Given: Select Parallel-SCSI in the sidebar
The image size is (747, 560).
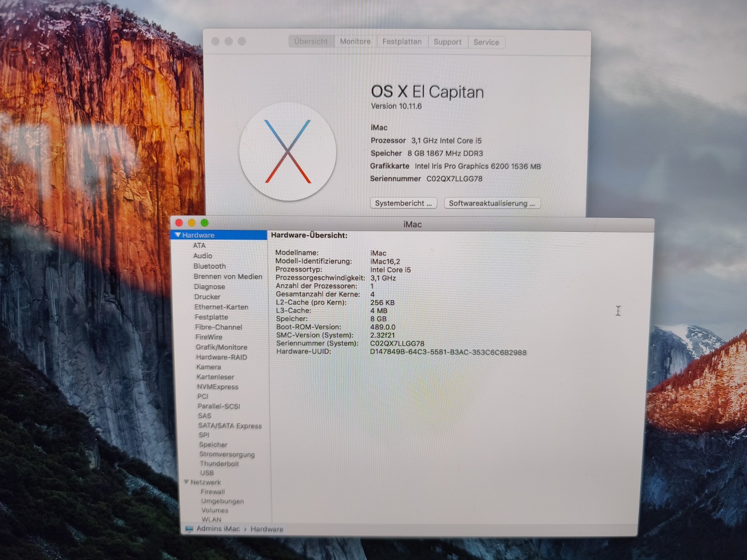Looking at the screenshot, I should (x=219, y=406).
